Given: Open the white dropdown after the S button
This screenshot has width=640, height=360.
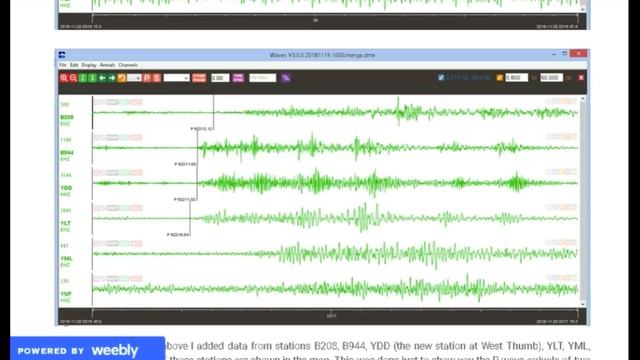Looking at the screenshot, I should pos(176,78).
